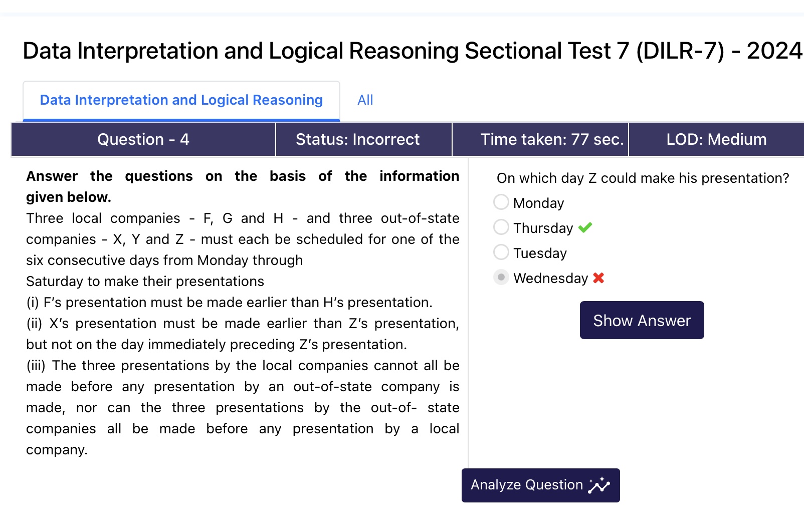The height and width of the screenshot is (532, 804).
Task: Click the Time taken: 77 sec. cell
Action: click(x=540, y=139)
